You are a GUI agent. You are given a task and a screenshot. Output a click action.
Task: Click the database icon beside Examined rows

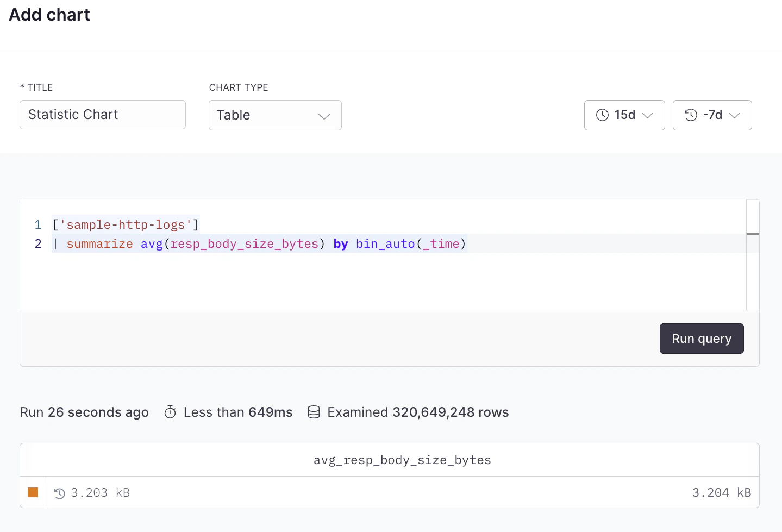[314, 412]
